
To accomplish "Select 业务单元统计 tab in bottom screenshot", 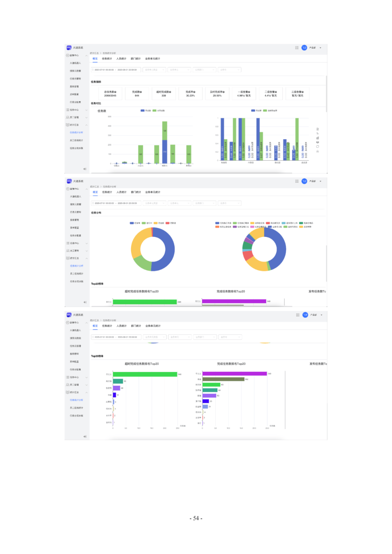I will (x=153, y=326).
